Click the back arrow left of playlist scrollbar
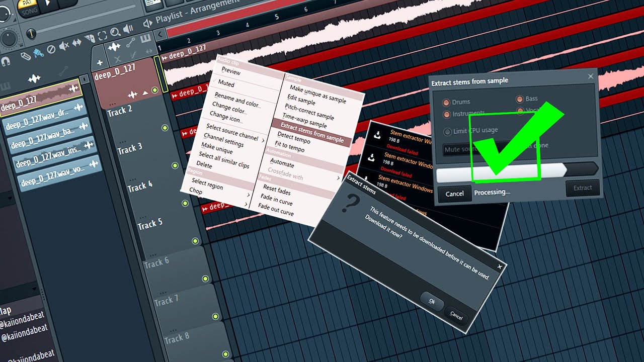This screenshot has width=644, height=362. tap(160, 35)
